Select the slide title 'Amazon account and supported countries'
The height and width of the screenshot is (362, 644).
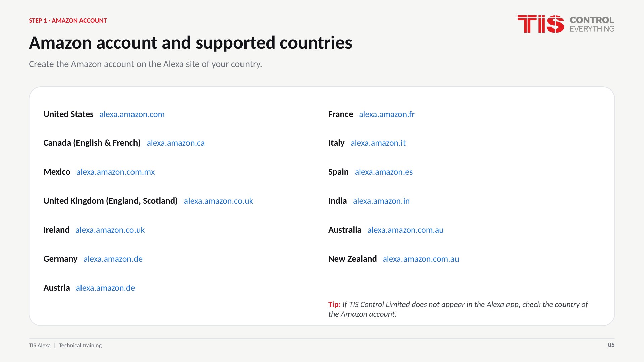tap(191, 43)
